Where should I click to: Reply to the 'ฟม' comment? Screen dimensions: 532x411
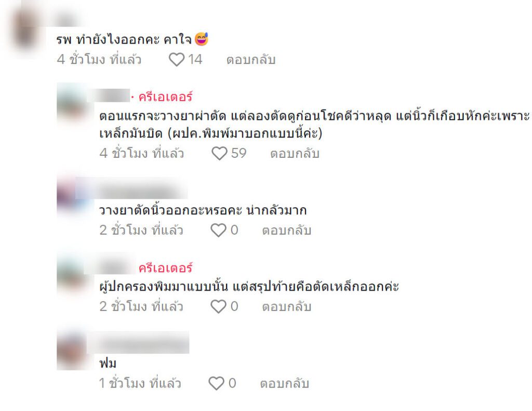(285, 384)
